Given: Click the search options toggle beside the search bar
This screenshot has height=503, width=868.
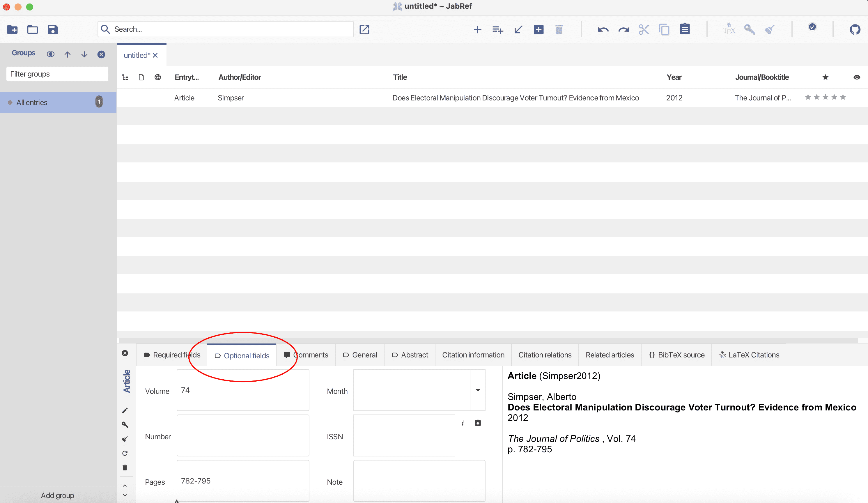Looking at the screenshot, I should coord(364,30).
